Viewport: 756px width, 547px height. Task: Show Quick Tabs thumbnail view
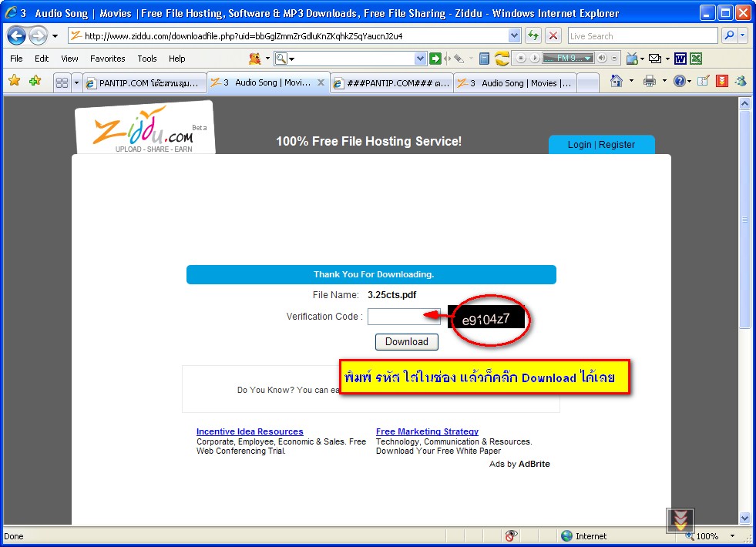tap(62, 83)
